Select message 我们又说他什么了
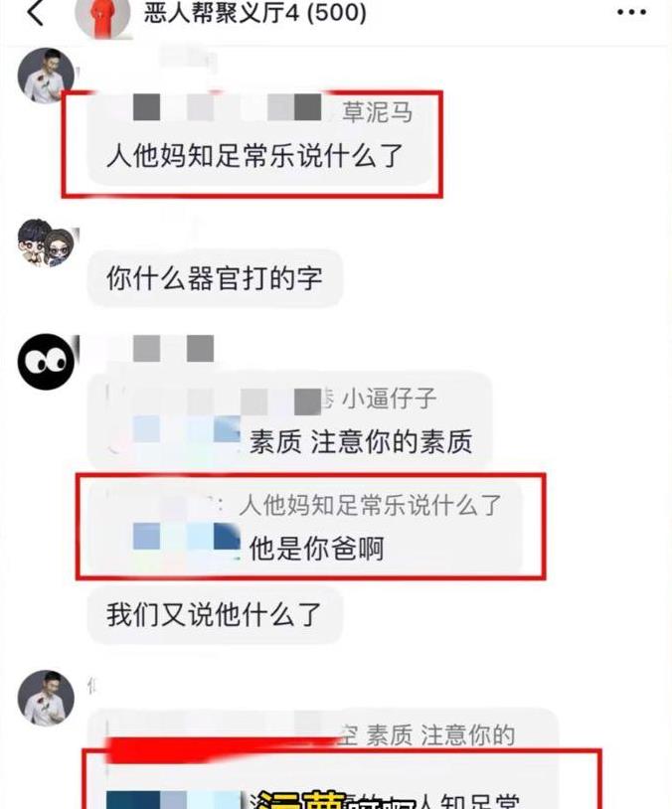 tap(214, 614)
